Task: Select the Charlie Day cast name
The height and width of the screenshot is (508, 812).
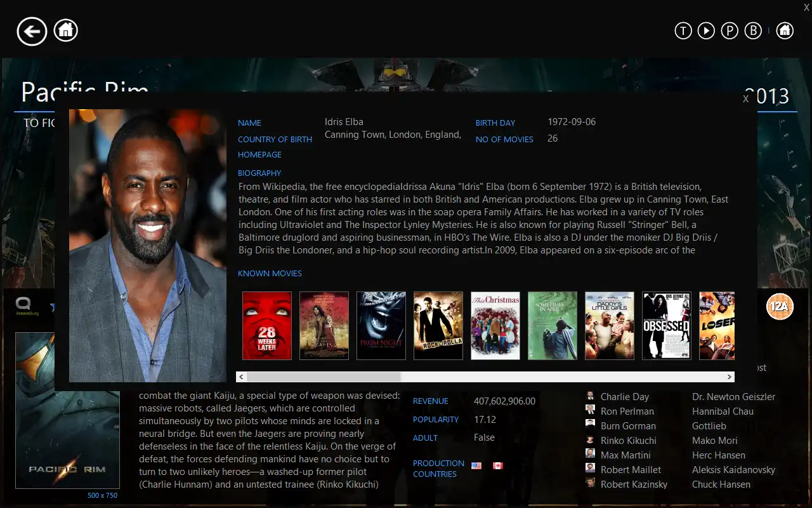Action: (625, 397)
